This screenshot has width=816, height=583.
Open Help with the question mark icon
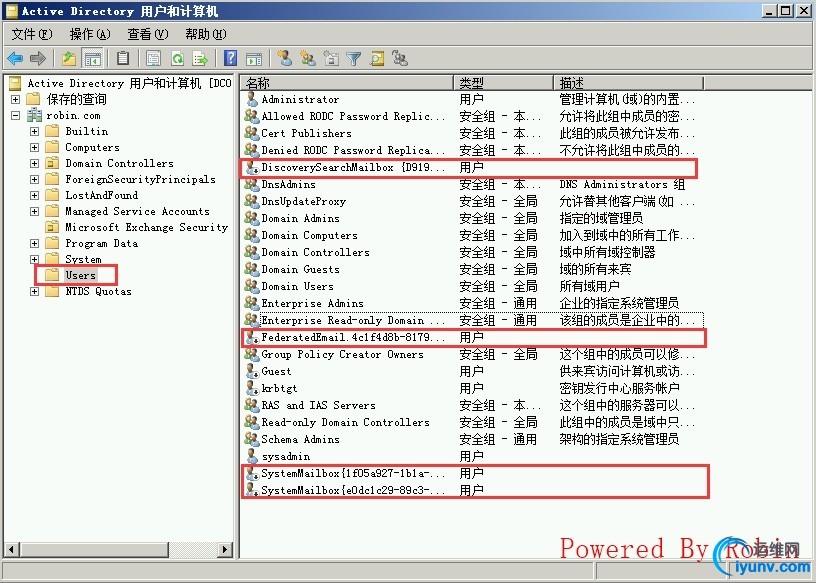[230, 58]
